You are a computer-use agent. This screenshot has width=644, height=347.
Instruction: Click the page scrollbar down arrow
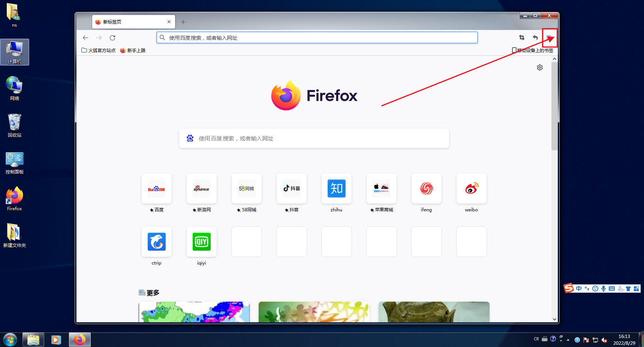pos(554,319)
